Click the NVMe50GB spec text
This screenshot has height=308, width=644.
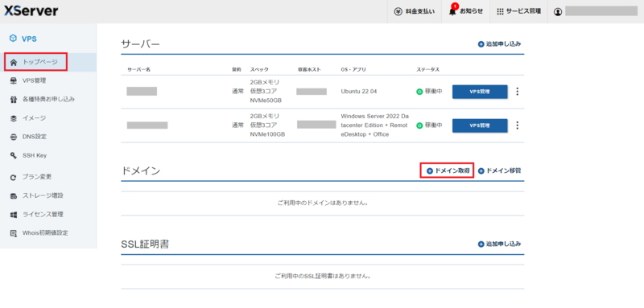pos(266,101)
